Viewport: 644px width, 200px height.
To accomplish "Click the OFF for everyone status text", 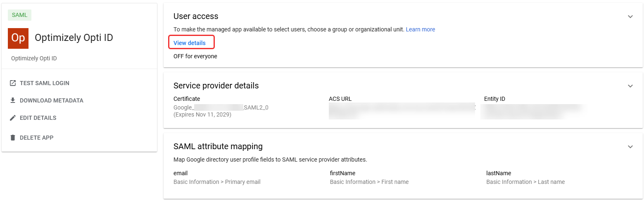I will pyautogui.click(x=195, y=56).
